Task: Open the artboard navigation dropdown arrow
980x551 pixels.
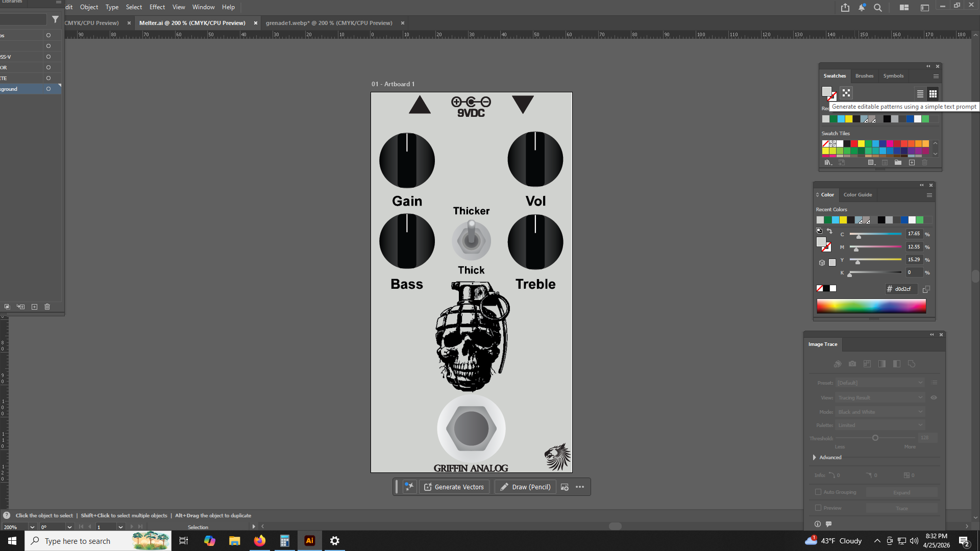Action: click(120, 527)
